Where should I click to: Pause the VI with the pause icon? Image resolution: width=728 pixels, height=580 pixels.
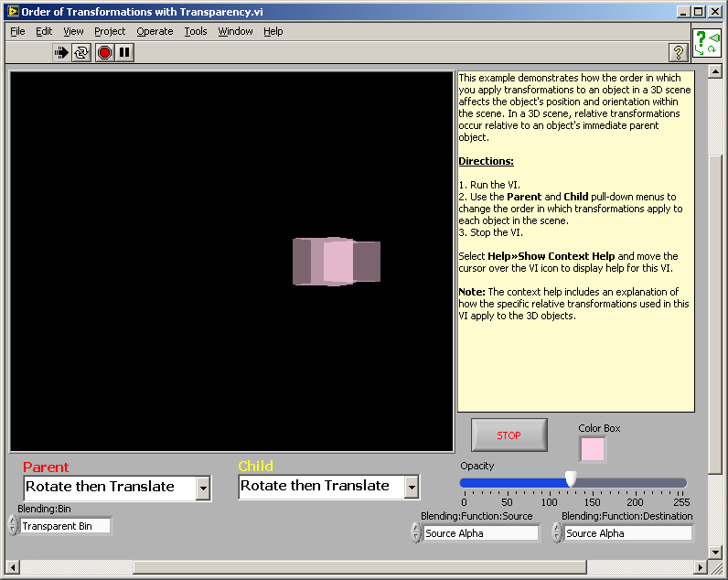coord(124,52)
